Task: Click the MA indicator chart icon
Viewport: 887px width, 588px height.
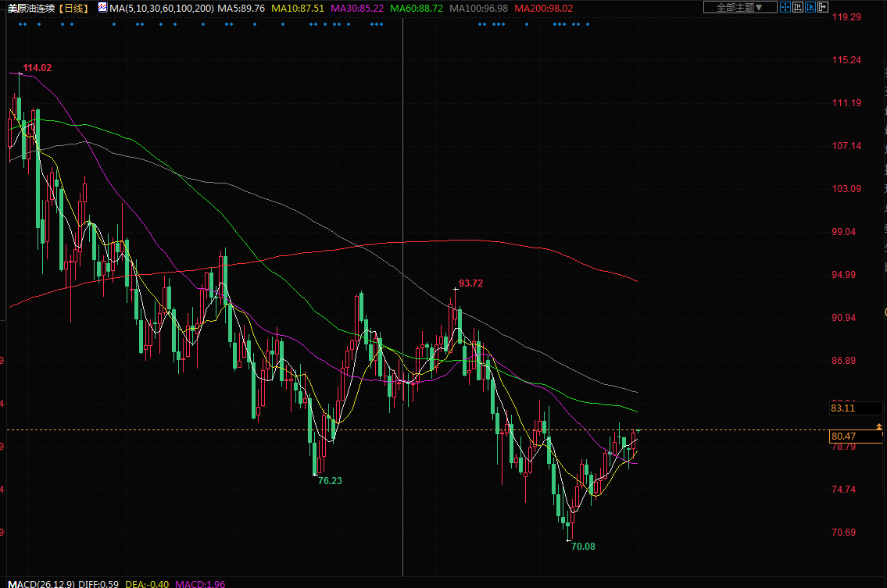Action: pos(103,7)
